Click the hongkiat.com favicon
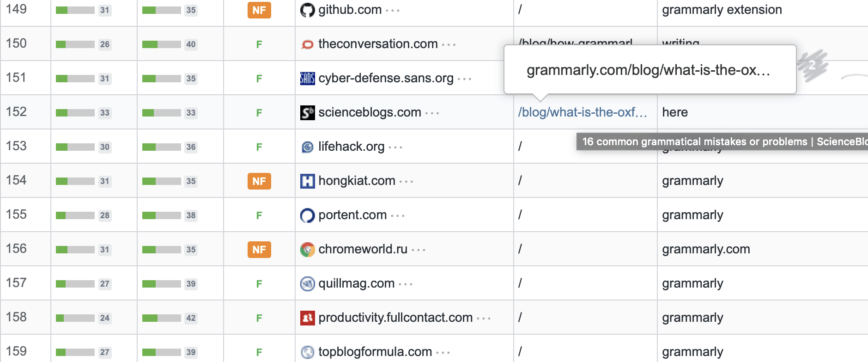The image size is (868, 362). (307, 181)
